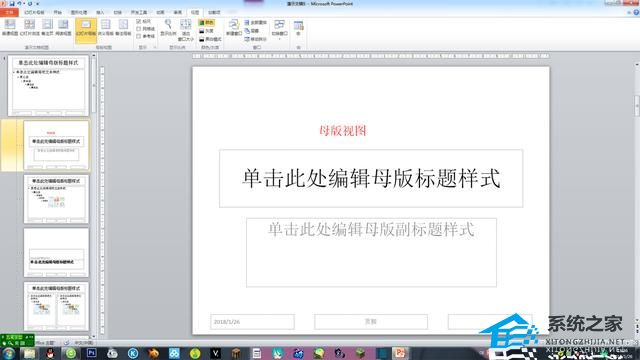Open the QQ penguin taskbar icon
This screenshot has width=640, height=360.
[x=50, y=353]
